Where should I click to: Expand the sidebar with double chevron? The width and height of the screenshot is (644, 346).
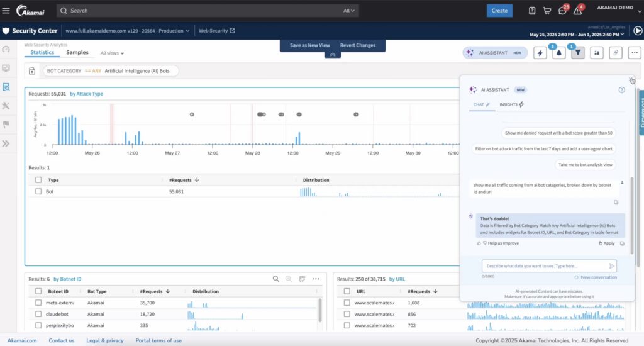tap(6, 143)
